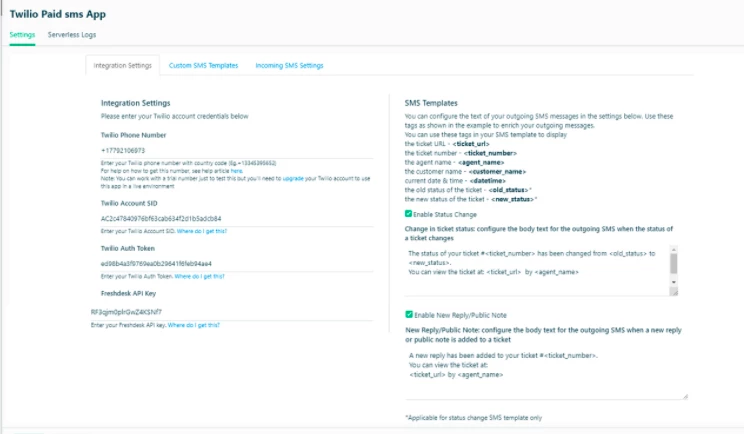Click the new reply SMS template textarea
This screenshot has width=744, height=434.
click(546, 374)
